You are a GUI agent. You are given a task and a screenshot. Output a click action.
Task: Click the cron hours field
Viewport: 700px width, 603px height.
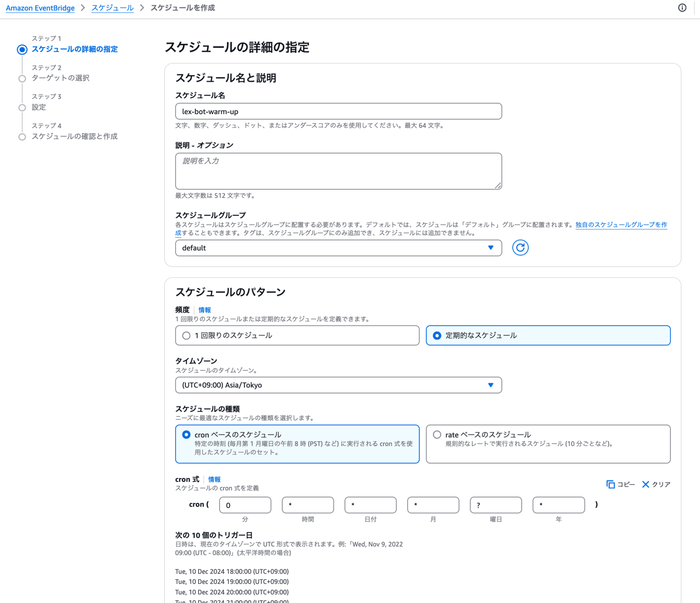(308, 505)
